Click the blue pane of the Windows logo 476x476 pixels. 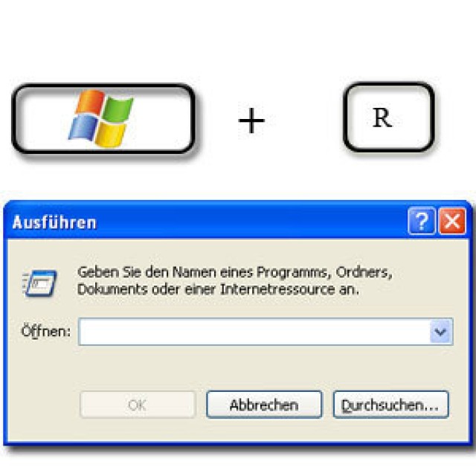(x=83, y=127)
